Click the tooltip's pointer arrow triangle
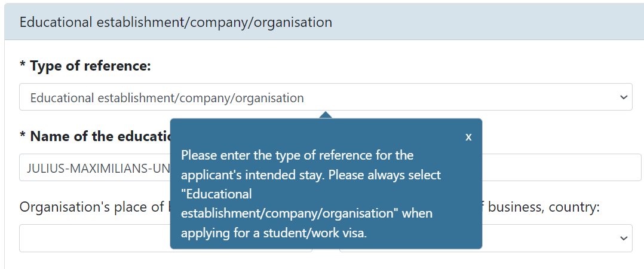This screenshot has width=644, height=269. tap(325, 115)
